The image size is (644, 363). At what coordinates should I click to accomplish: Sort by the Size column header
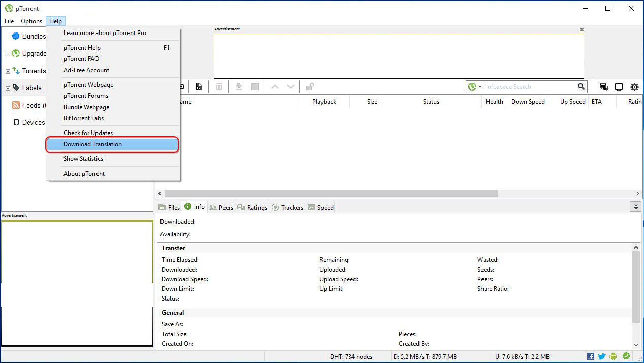pos(366,102)
